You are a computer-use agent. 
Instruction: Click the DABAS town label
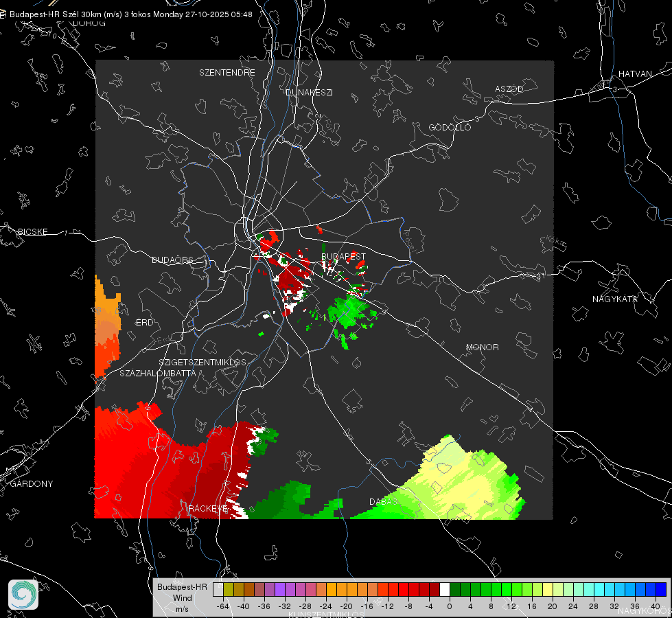click(383, 501)
